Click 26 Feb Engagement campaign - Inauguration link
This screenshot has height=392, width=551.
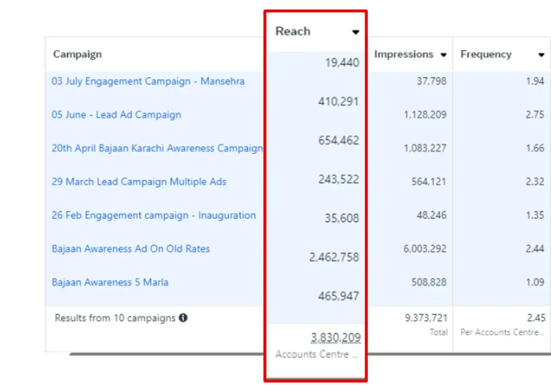tap(153, 215)
